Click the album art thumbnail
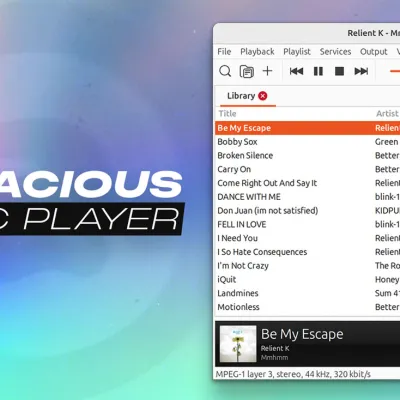400x400 pixels. pos(238,344)
